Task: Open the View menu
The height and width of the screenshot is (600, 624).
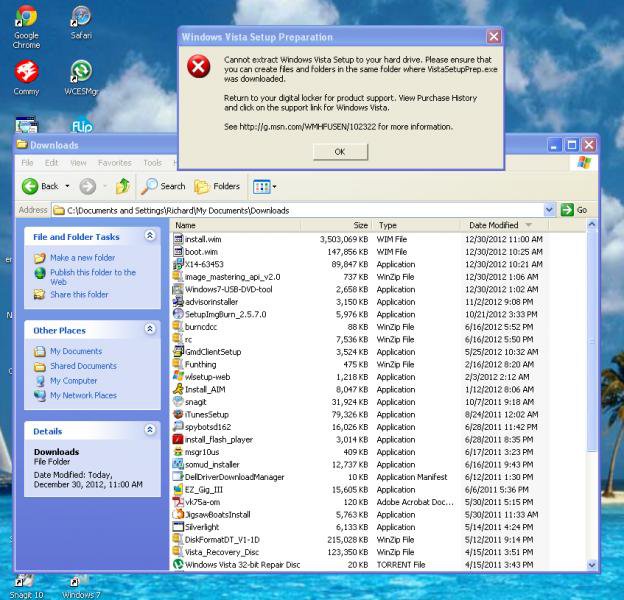Action: [78, 163]
